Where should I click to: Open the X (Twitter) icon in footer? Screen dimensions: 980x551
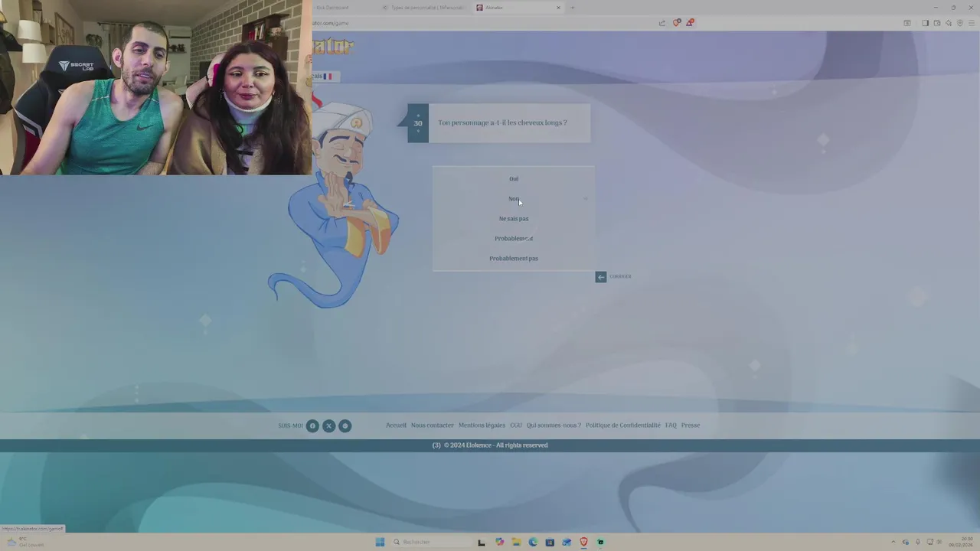click(x=328, y=425)
